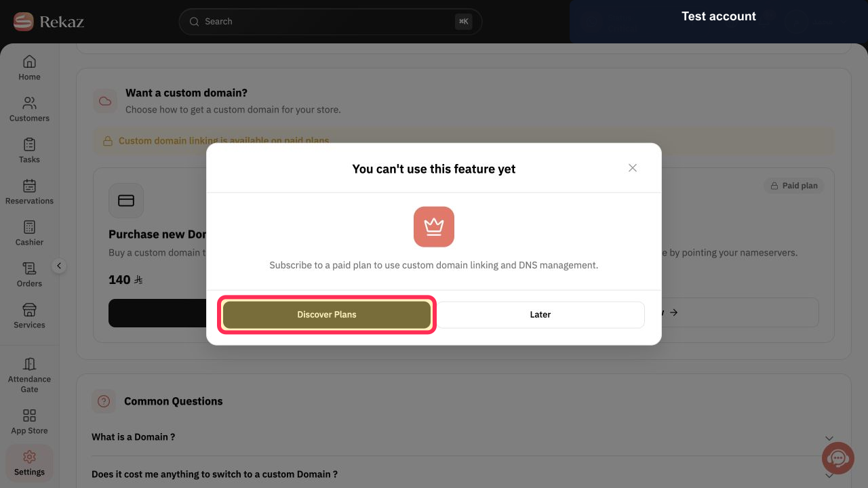Open the support chat bubble
The height and width of the screenshot is (488, 868).
838,459
